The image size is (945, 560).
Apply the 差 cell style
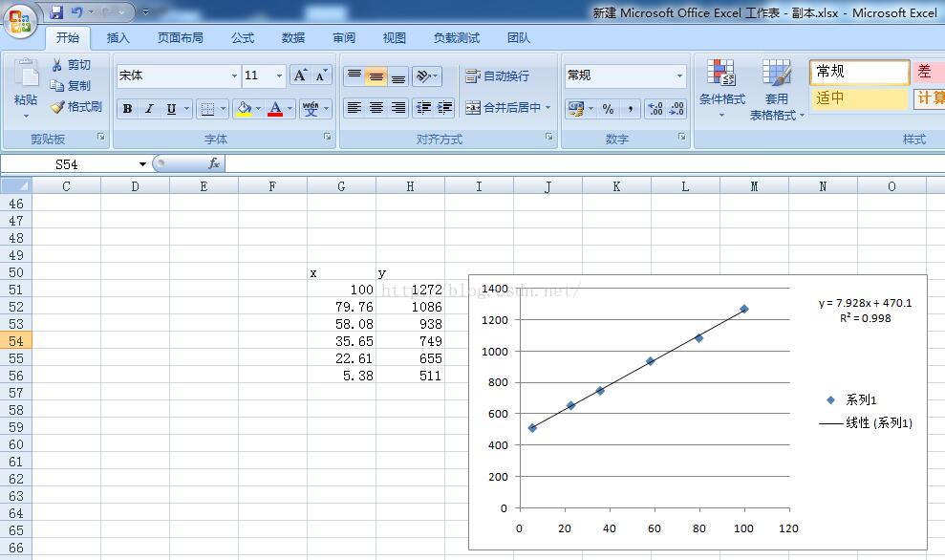929,72
